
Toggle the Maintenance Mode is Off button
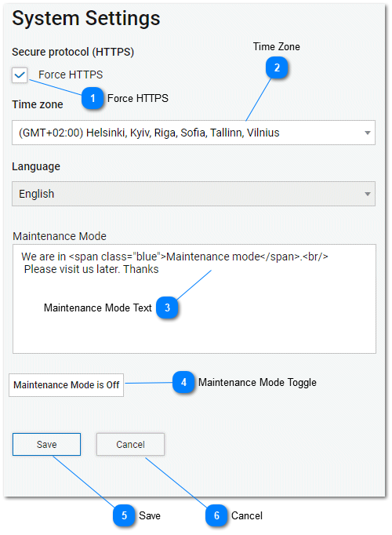point(66,385)
